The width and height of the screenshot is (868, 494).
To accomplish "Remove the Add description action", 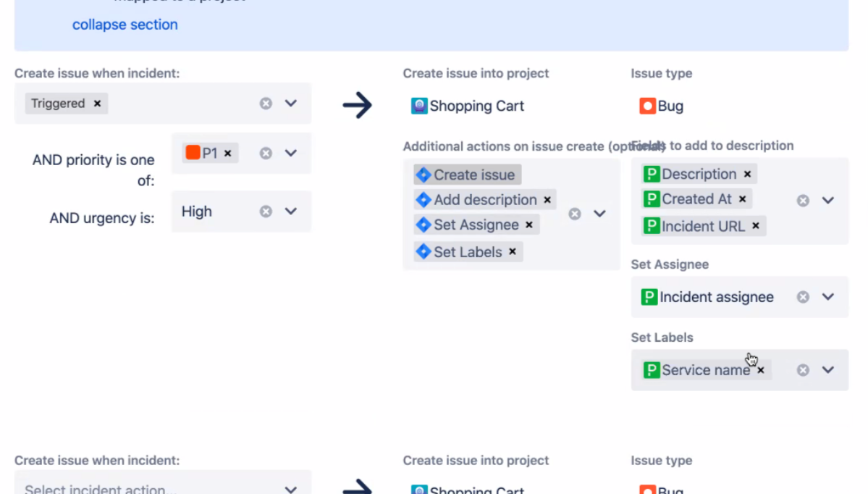I will coord(547,200).
